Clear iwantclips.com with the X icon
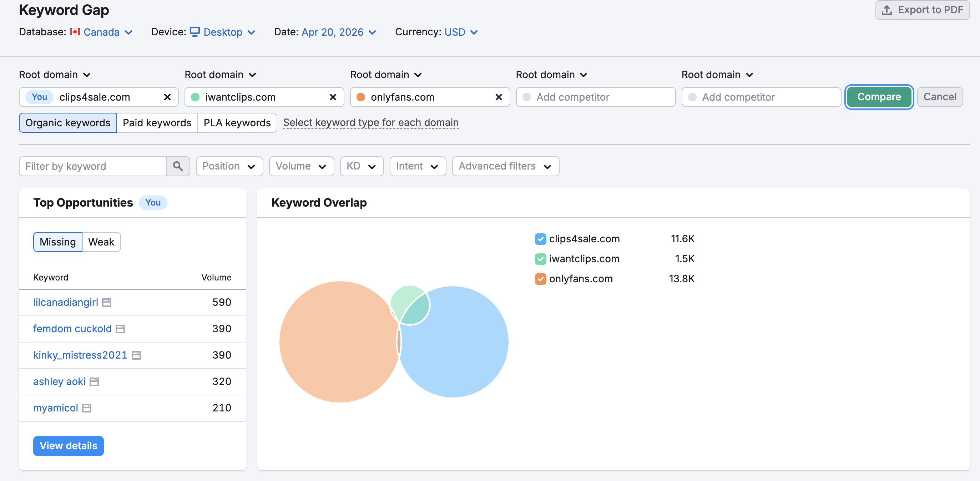Viewport: 980px width, 481px height. click(333, 97)
